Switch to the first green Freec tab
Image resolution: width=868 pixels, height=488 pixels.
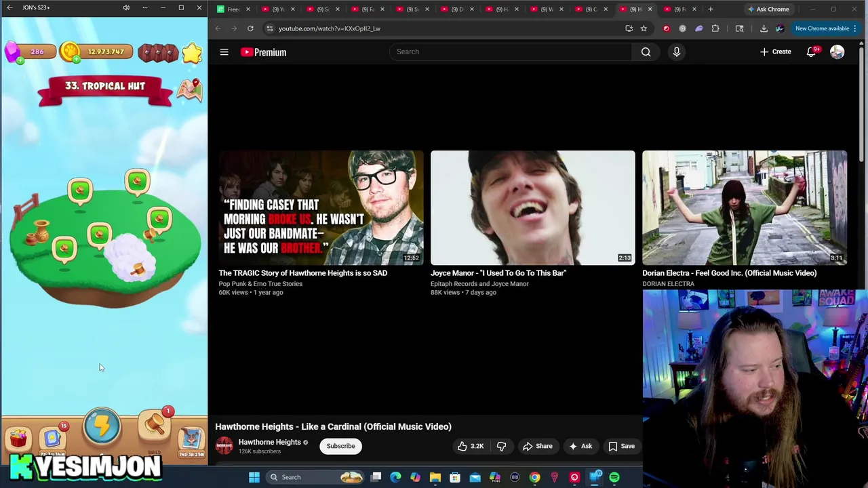point(234,9)
